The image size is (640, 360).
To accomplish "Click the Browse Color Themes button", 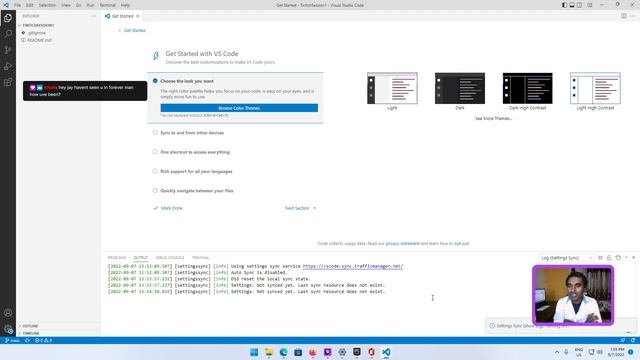I will [239, 108].
